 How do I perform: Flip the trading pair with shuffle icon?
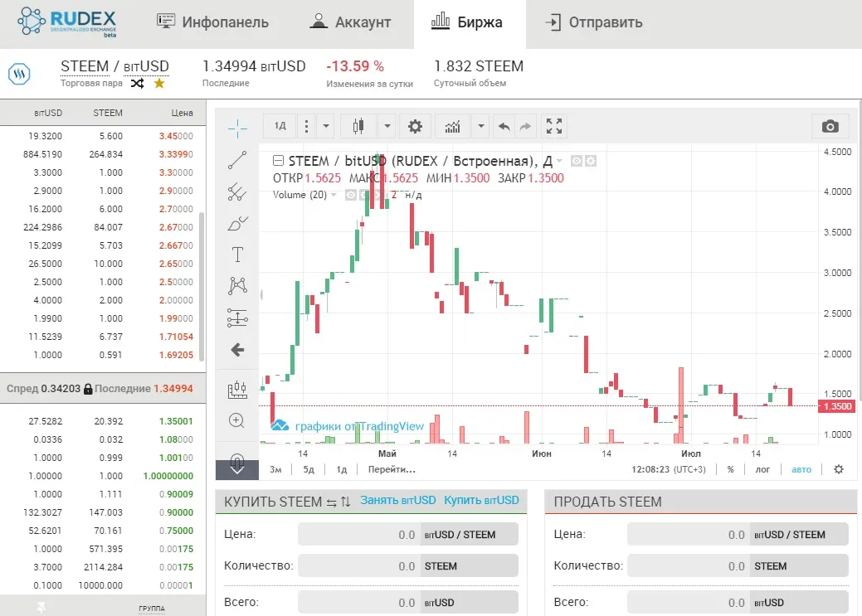[x=138, y=84]
